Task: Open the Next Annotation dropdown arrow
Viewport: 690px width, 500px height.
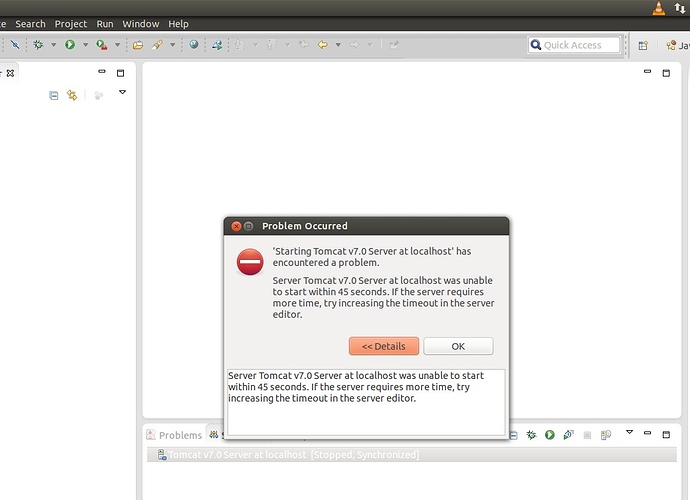Action: pos(255,44)
